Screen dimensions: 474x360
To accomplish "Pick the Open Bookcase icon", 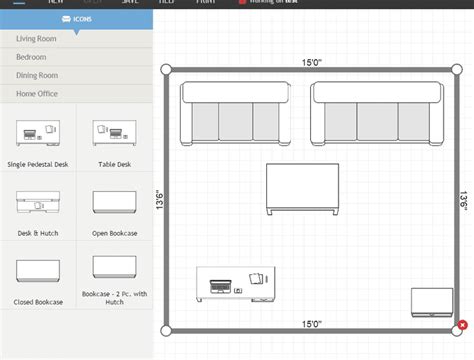I will (x=114, y=202).
